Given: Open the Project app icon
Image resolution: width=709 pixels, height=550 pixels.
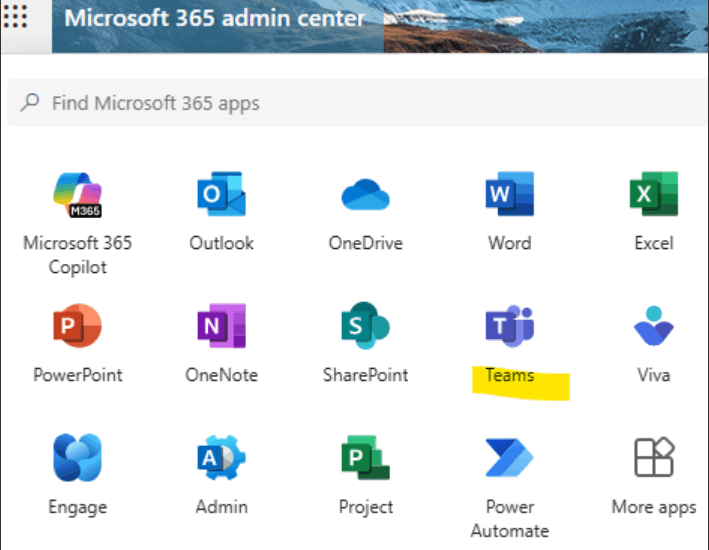Looking at the screenshot, I should click(365, 457).
